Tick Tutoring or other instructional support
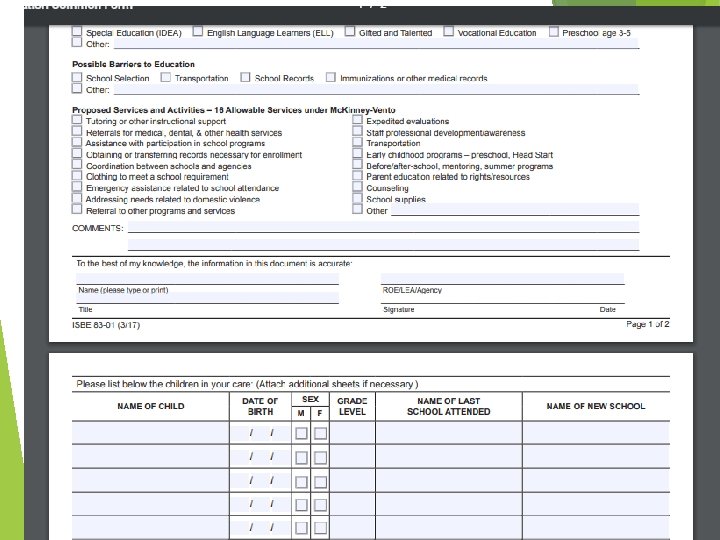The width and height of the screenshot is (720, 540). 77,120
